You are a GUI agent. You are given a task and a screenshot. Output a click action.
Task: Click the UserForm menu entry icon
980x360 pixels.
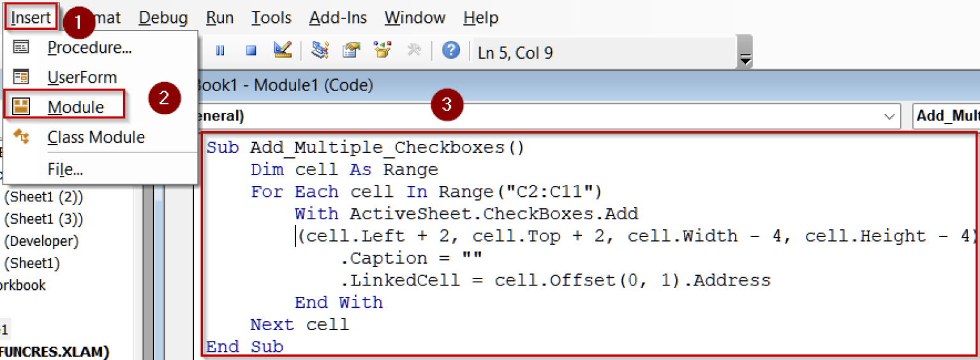21,77
